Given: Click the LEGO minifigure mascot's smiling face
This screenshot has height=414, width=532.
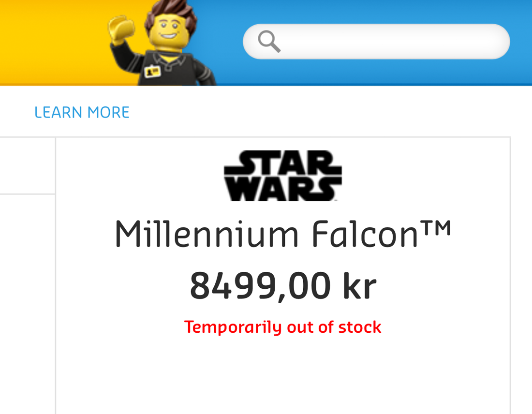Looking at the screenshot, I should (x=169, y=30).
